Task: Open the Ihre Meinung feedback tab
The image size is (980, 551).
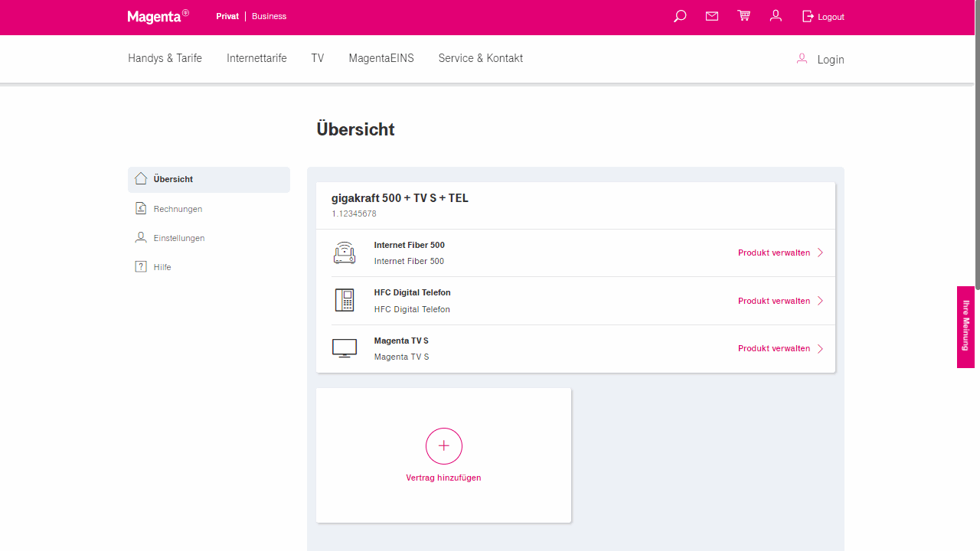Action: click(x=965, y=328)
